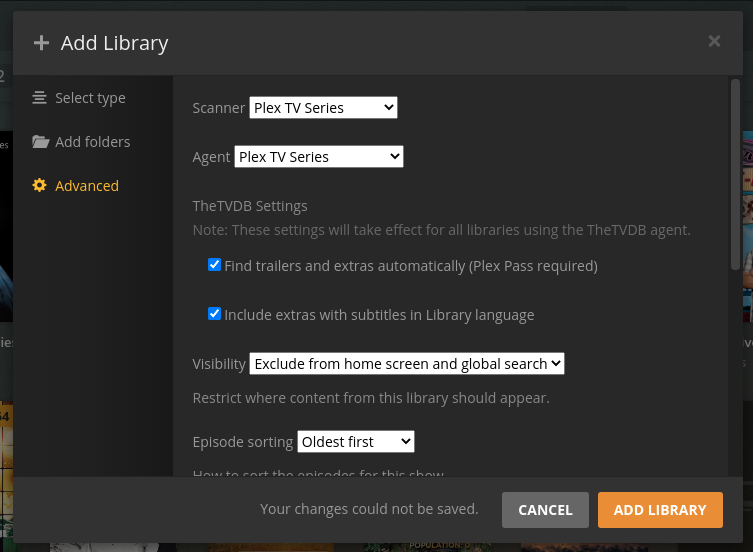
Task: Close the Add Library dialog
Action: 714,41
